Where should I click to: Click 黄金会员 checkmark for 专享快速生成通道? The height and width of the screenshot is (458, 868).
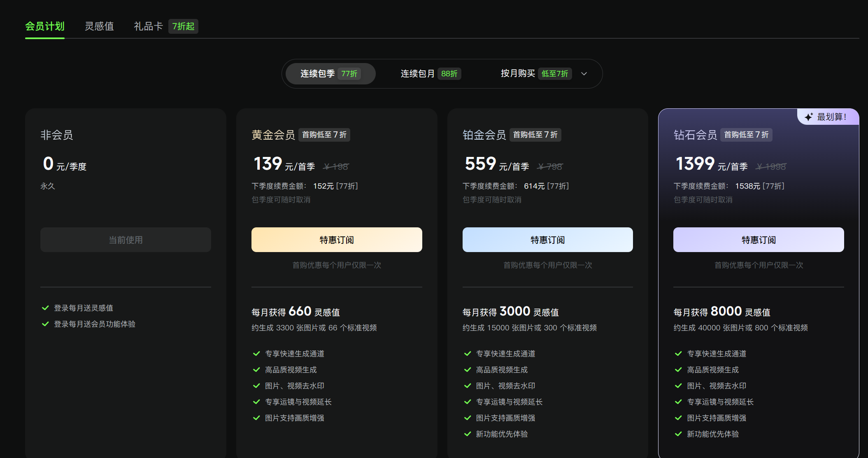256,353
